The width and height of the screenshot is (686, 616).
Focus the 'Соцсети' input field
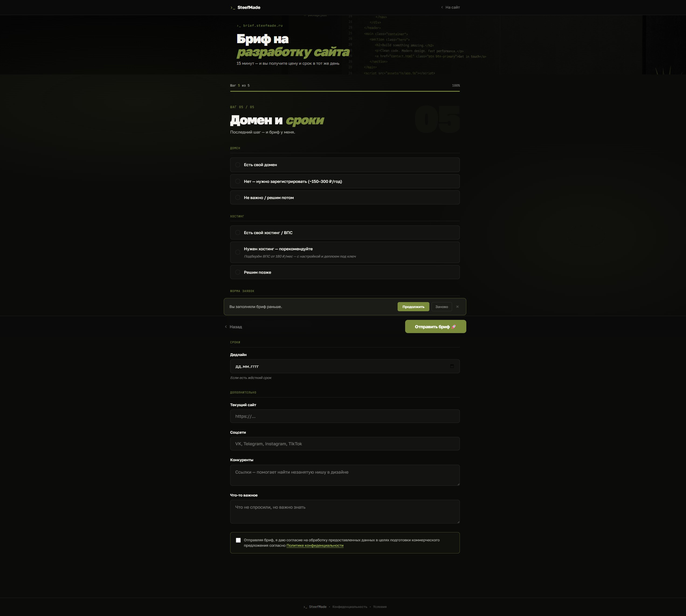345,444
